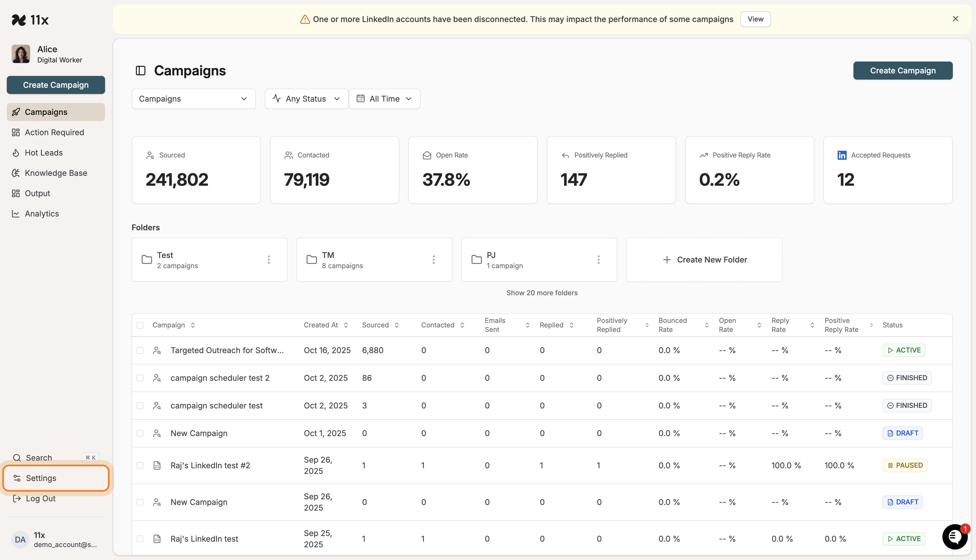Open the chat support bubble
976x560 pixels.
(x=955, y=537)
